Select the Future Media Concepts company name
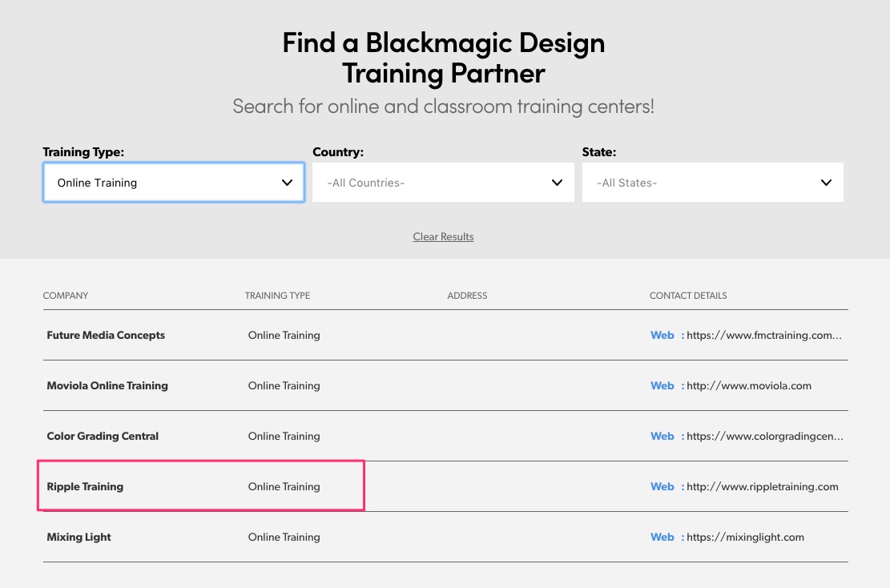 106,336
